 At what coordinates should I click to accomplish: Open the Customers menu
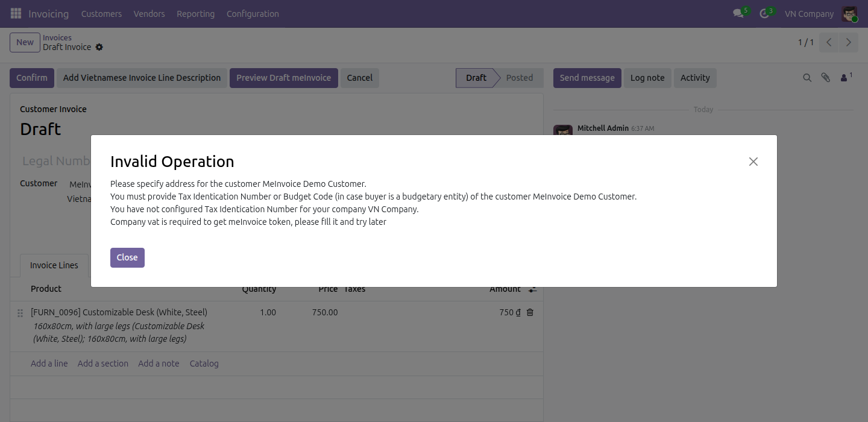tap(101, 13)
